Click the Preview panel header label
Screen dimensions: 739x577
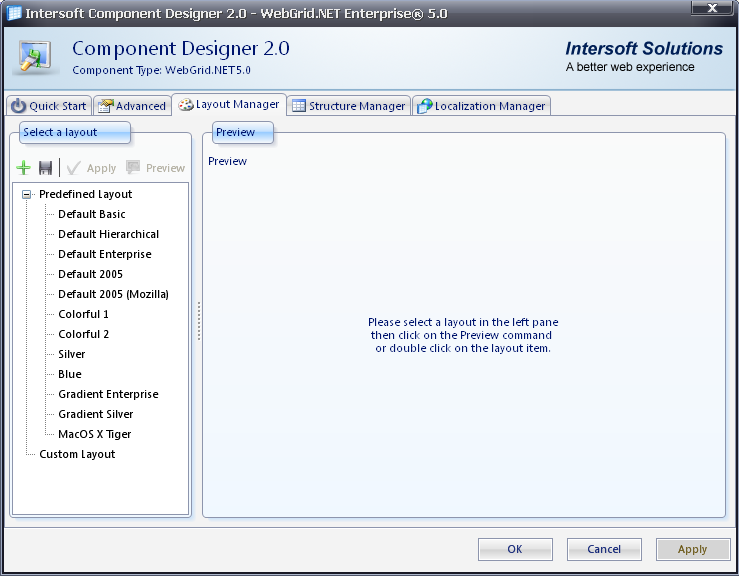tap(242, 132)
